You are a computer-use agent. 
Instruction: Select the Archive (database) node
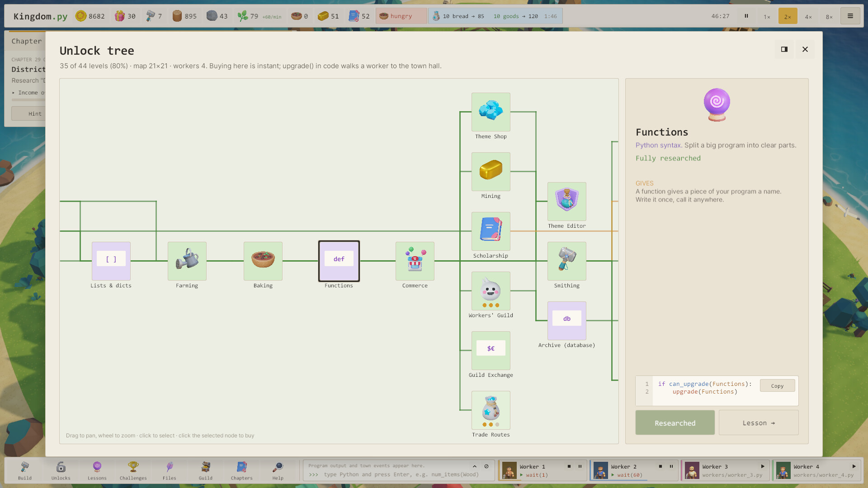[x=566, y=321]
